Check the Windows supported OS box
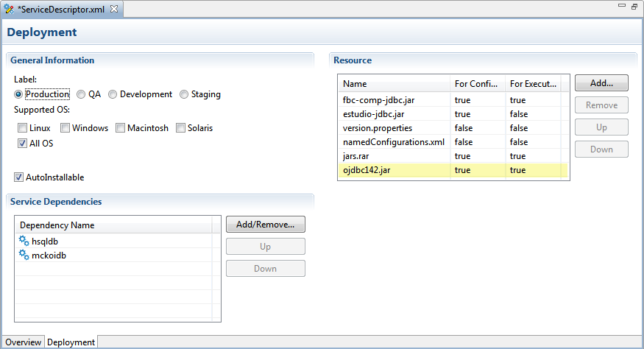Image resolution: width=644 pixels, height=349 pixels. [66, 128]
